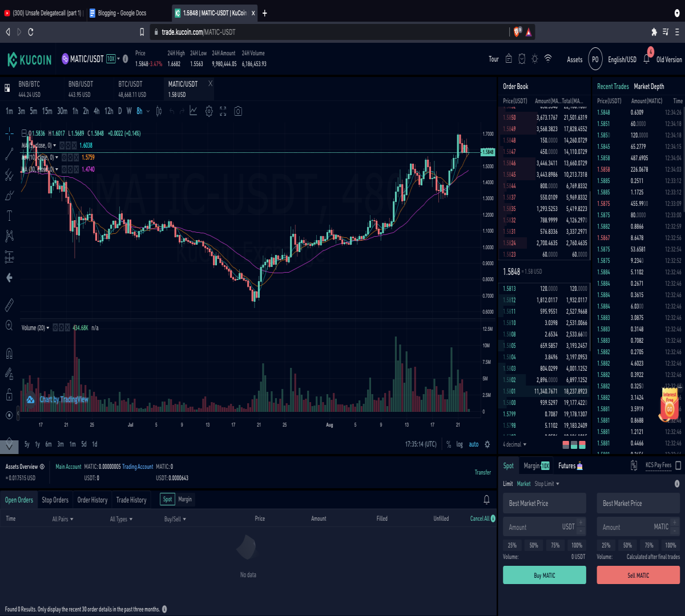Open the indicators chart icon
The image size is (685, 616).
point(194,111)
